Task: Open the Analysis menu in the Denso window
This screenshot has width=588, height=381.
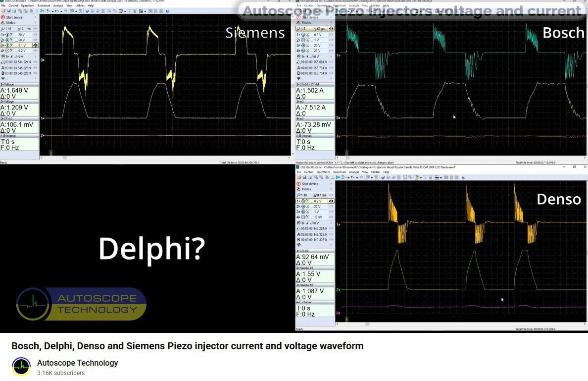Action: (354, 172)
